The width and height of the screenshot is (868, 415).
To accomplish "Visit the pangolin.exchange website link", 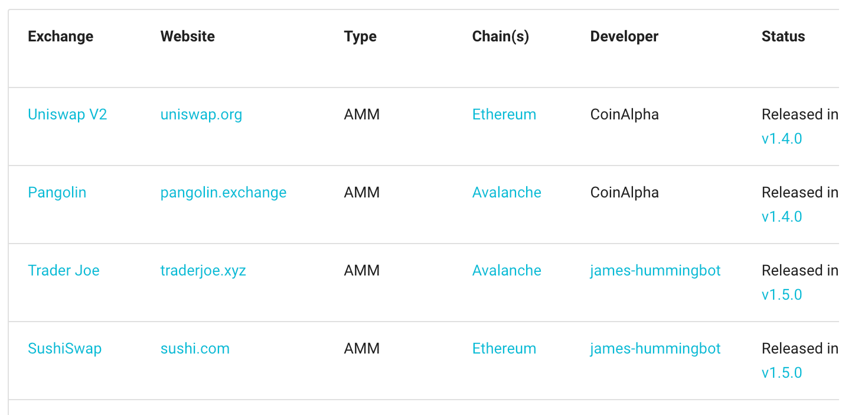I will point(223,192).
